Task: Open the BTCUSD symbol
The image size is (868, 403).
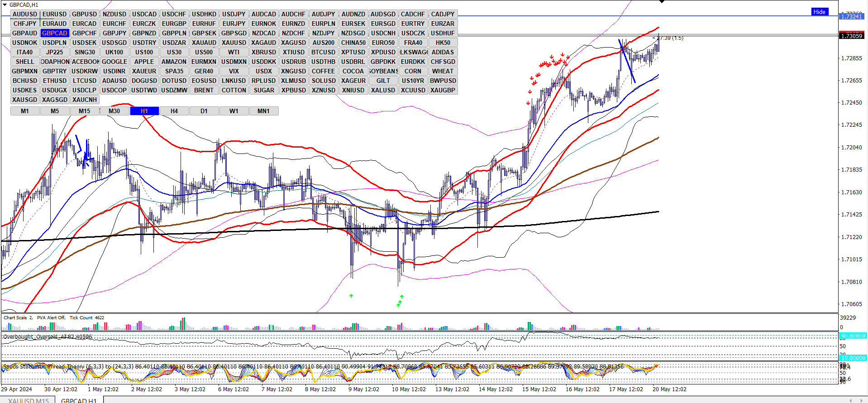Action: (324, 52)
